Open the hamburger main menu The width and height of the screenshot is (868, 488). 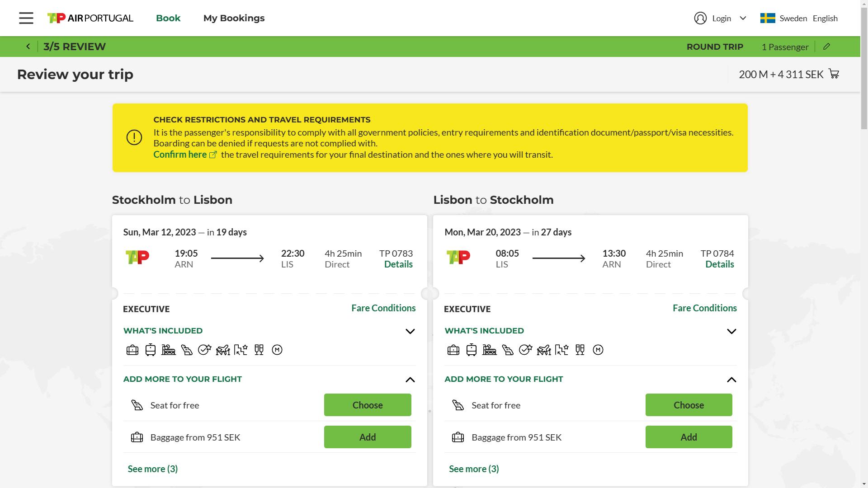26,18
